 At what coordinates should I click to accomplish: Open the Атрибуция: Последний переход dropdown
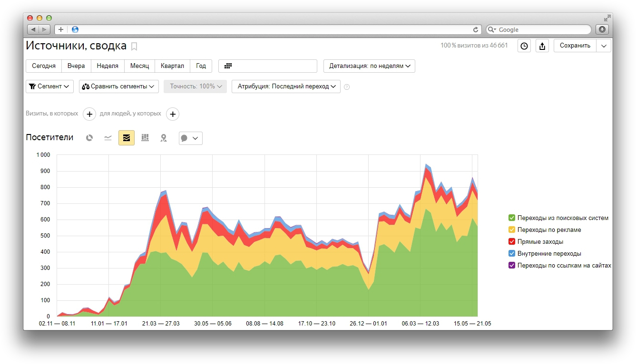point(286,86)
